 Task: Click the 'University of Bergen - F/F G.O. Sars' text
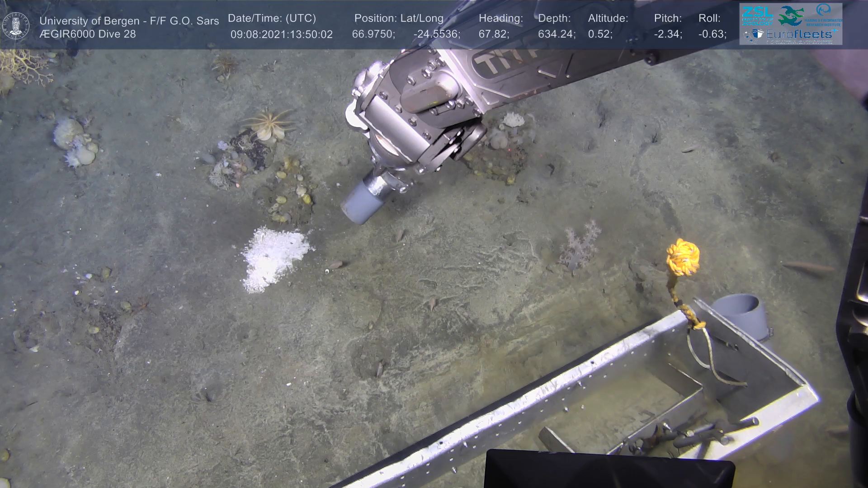[129, 21]
